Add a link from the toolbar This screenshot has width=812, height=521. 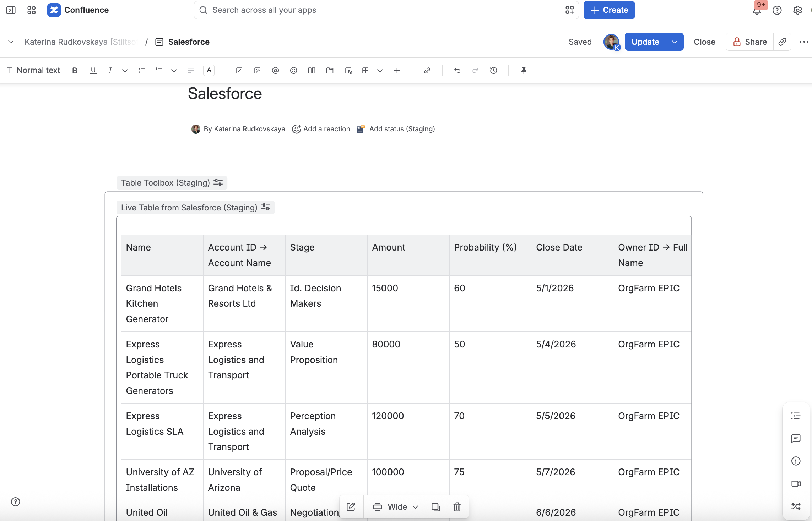427,71
